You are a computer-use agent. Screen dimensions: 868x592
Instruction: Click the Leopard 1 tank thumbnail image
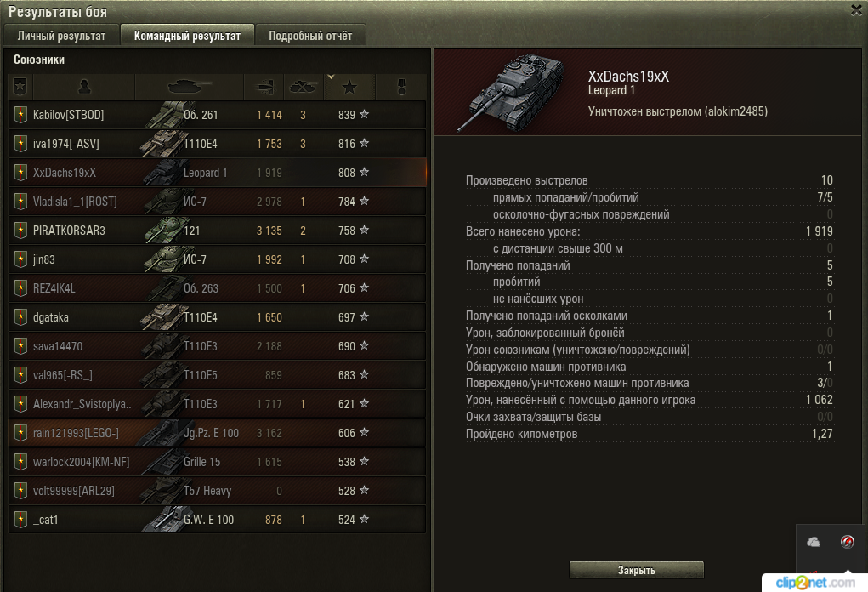[510, 93]
